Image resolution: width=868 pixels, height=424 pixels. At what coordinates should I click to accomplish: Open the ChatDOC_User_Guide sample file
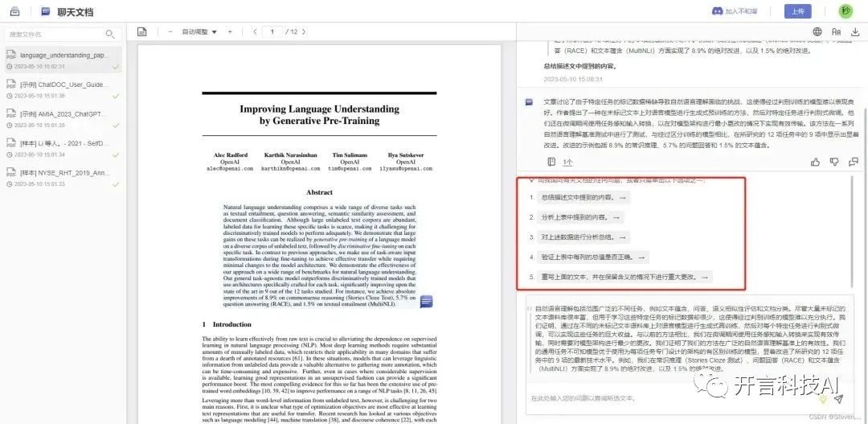click(63, 90)
